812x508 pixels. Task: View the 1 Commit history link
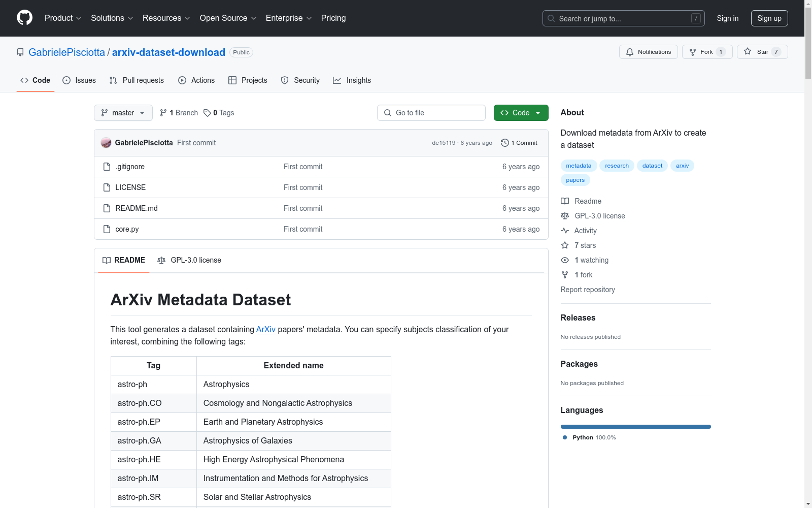tap(519, 143)
